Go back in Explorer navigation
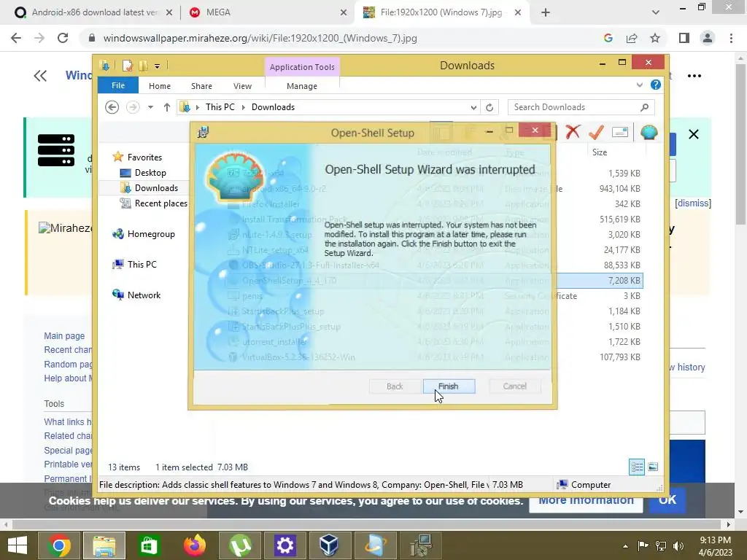This screenshot has height=560, width=747. coord(112,107)
